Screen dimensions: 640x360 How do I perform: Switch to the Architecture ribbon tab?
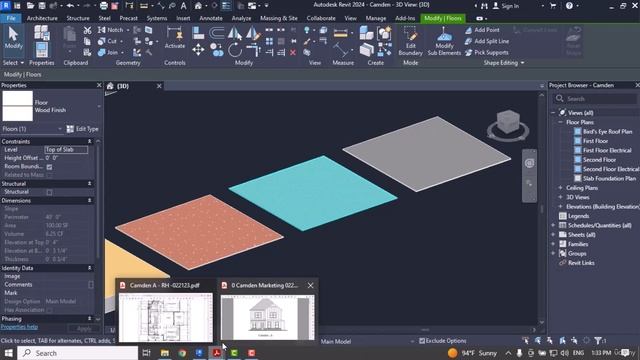pos(42,18)
